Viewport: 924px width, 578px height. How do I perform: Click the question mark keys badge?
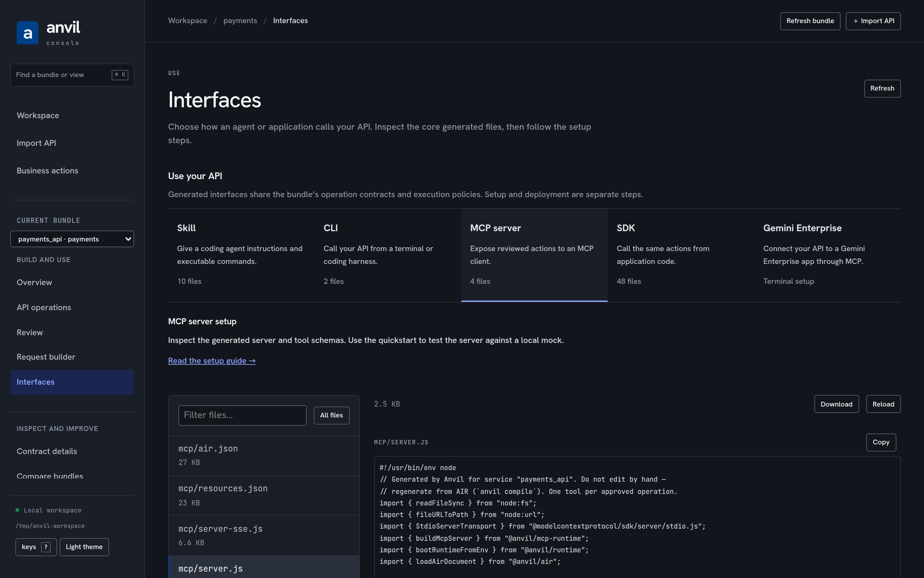click(46, 547)
